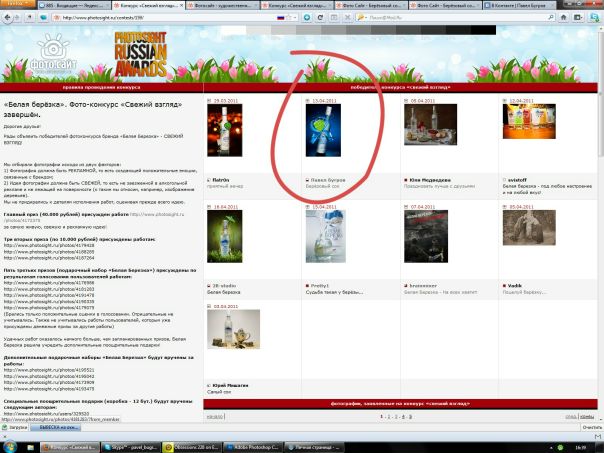The image size is (604, 453).
Task: Click the reload page icon
Action: pos(320,18)
